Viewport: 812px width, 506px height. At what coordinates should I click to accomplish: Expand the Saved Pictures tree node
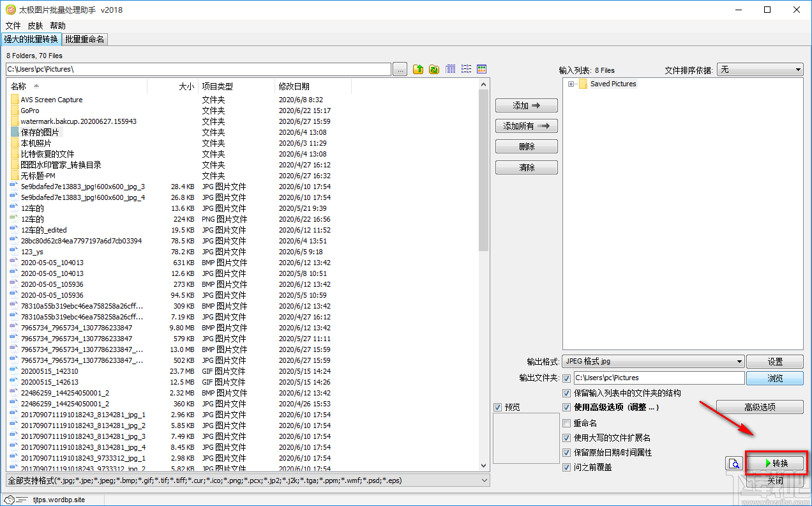tap(571, 84)
